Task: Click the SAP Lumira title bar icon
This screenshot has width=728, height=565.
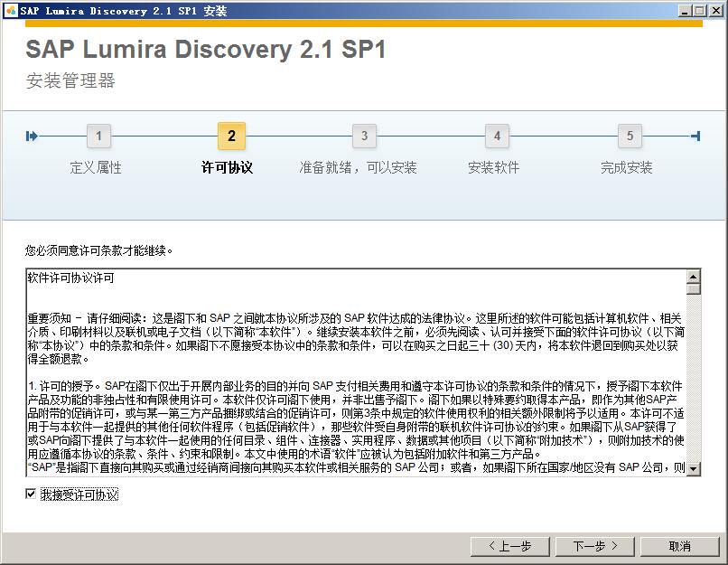Action: point(11,11)
